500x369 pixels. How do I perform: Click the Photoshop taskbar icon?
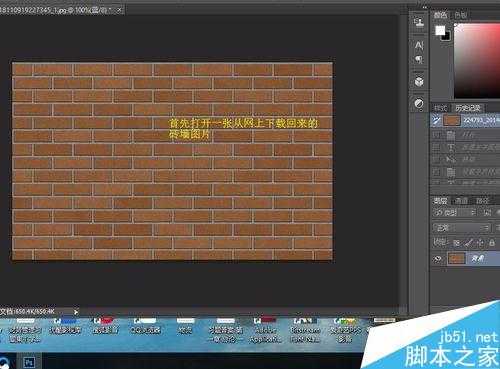tap(29, 362)
